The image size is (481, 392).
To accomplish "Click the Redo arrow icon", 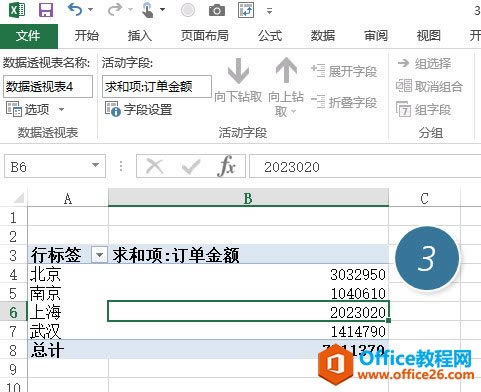I will [115, 10].
